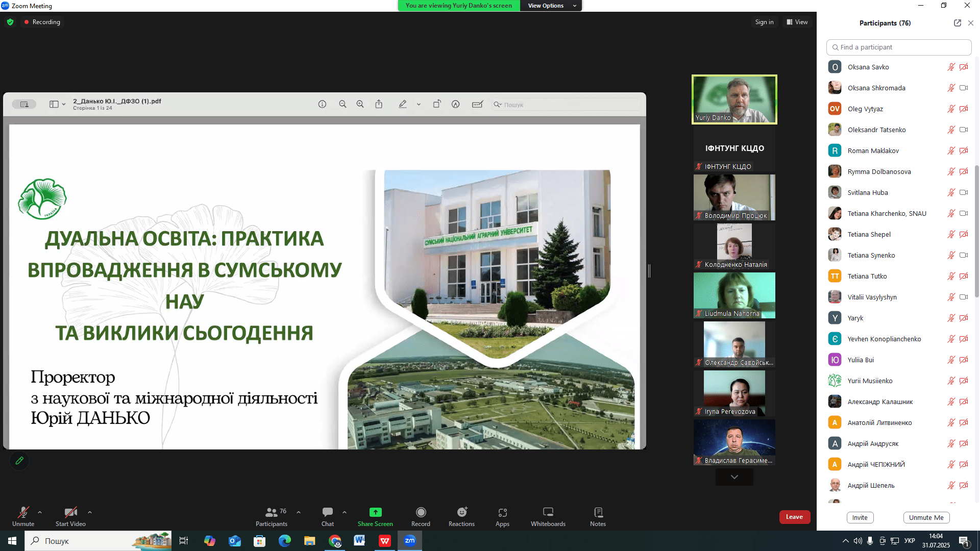The height and width of the screenshot is (551, 980).
Task: Click the share icon in PDF toolbar
Action: 379,104
